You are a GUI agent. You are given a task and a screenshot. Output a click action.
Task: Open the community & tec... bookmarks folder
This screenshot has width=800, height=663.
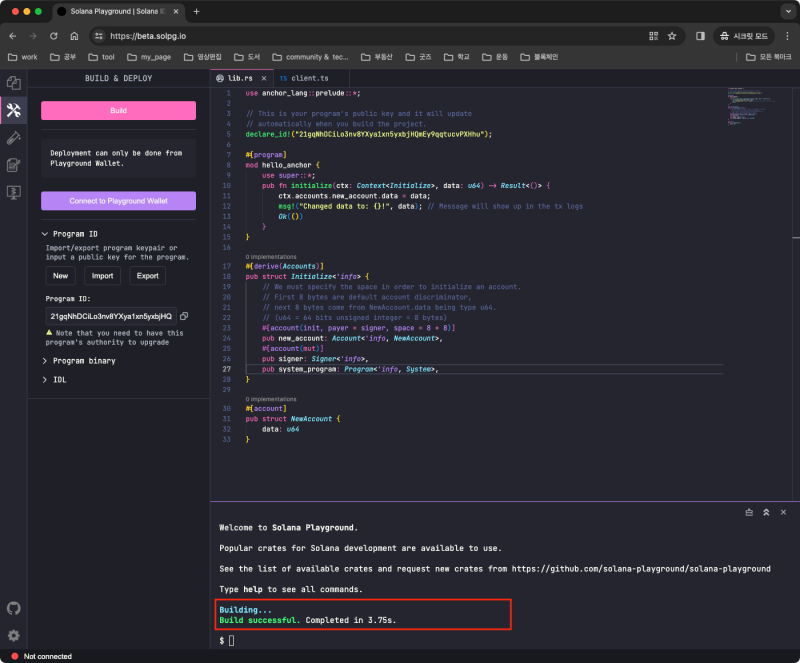click(x=310, y=57)
